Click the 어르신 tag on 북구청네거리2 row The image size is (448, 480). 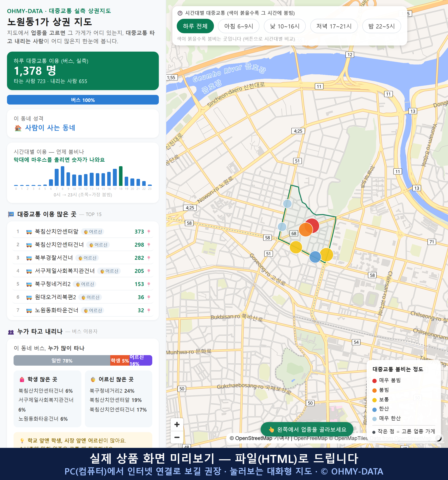tap(85, 284)
